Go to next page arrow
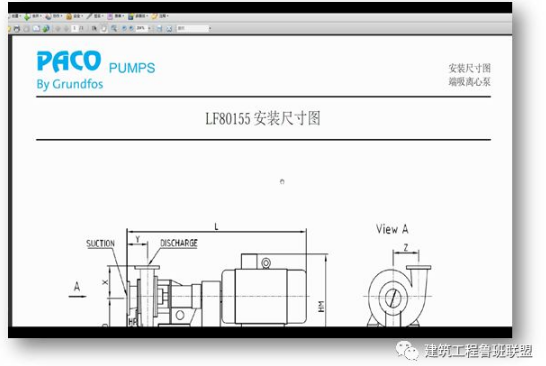Viewport: 546px width, 366px height. 66,29
